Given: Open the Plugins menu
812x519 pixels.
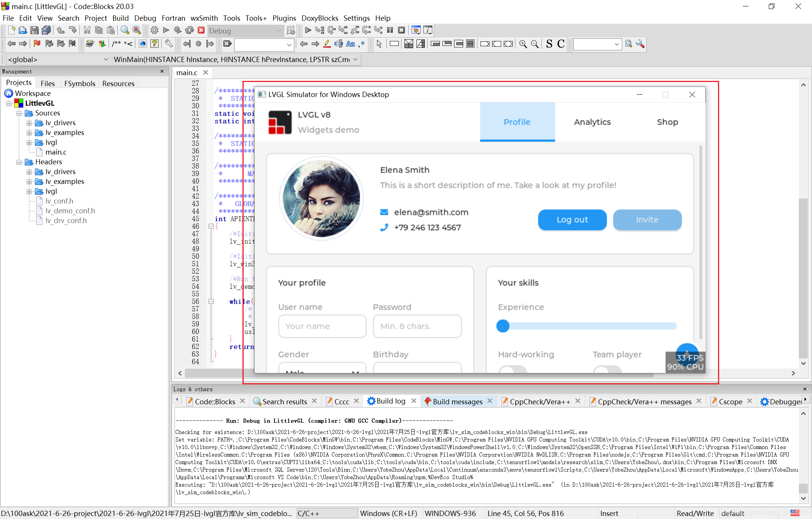Looking at the screenshot, I should click(284, 18).
